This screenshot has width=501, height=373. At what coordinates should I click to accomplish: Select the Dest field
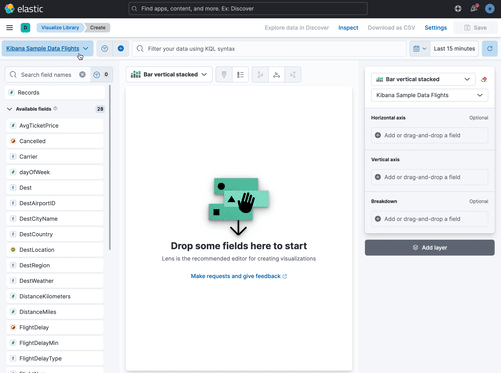click(x=55, y=188)
